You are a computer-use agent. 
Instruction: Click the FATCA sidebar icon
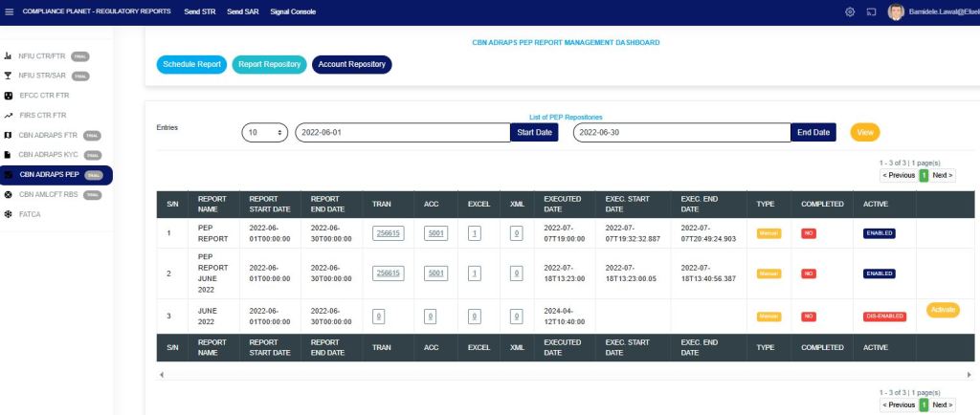click(9, 214)
